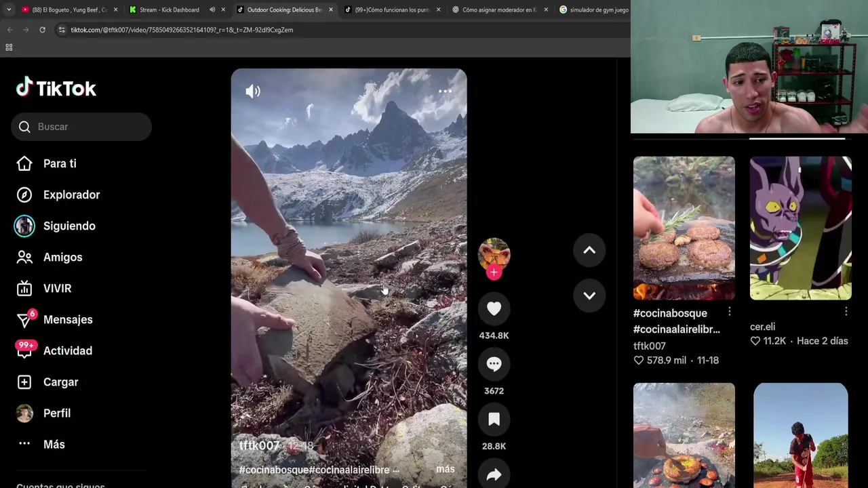Viewport: 868px width, 488px height.
Task: Go to next video down chevron
Action: (x=589, y=296)
